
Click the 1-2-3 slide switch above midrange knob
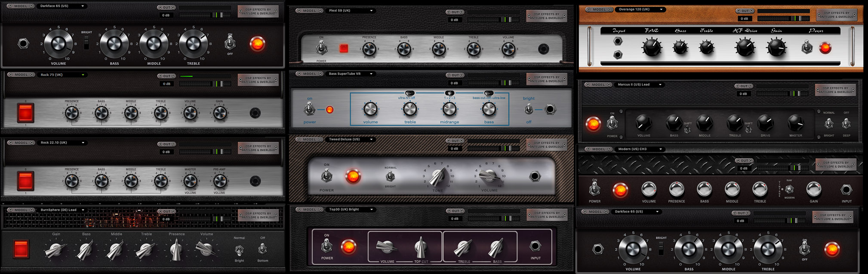pyautogui.click(x=449, y=93)
